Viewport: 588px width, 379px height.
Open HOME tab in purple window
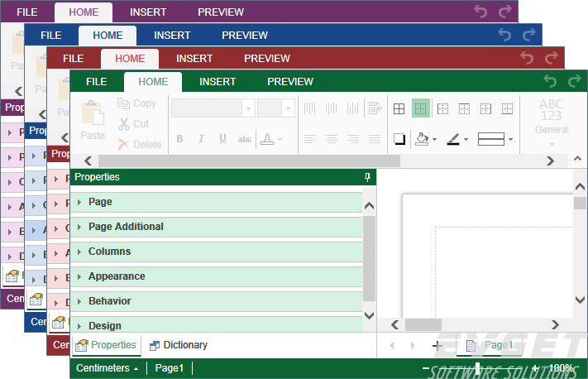pos(84,12)
